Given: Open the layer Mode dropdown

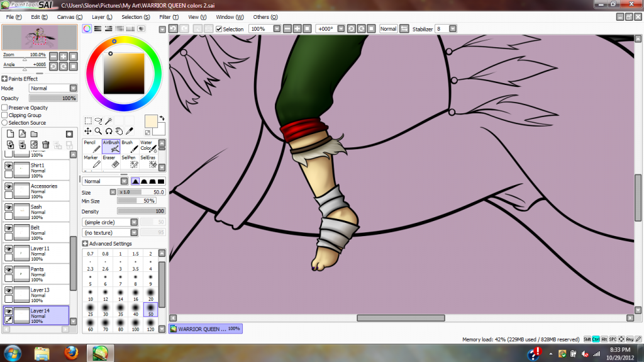Looking at the screenshot, I should (x=53, y=88).
